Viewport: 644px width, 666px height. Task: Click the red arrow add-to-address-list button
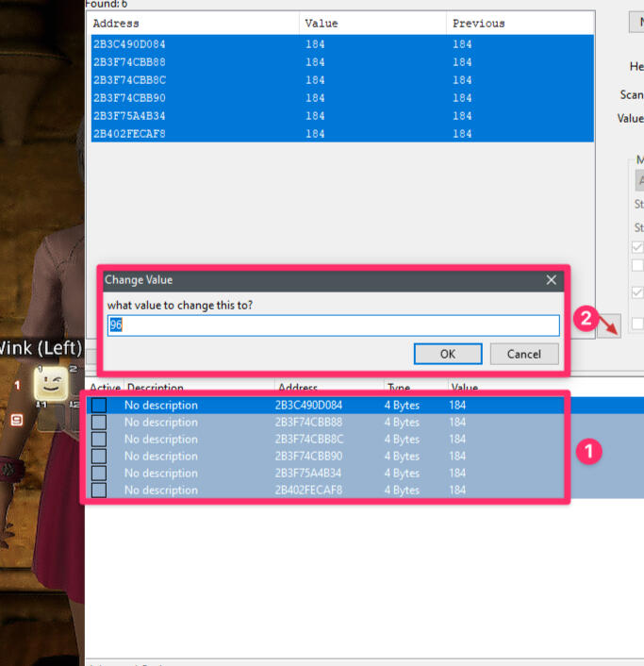click(609, 328)
